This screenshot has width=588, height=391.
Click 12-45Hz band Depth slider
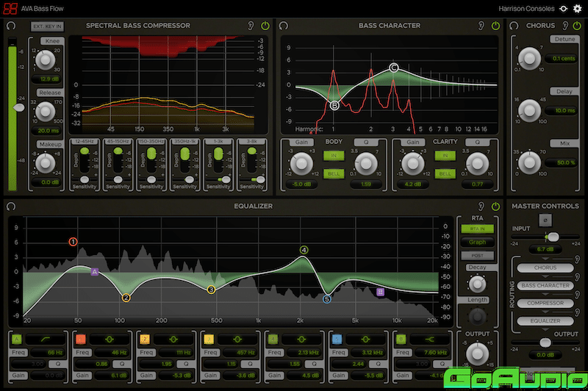tap(85, 160)
